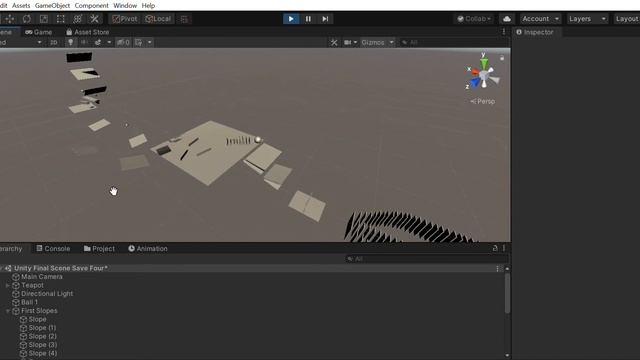
Task: Select the Rotate tool
Action: click(27, 19)
